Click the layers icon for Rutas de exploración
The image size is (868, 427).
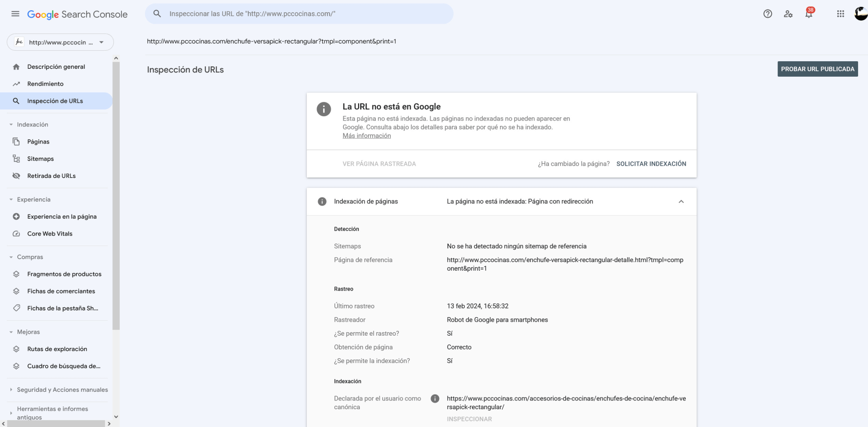point(16,349)
